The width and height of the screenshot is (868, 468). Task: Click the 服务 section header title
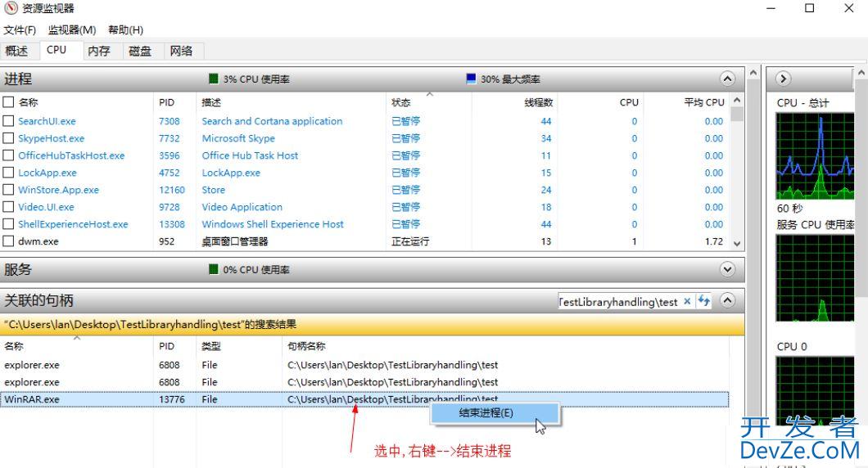click(18, 269)
